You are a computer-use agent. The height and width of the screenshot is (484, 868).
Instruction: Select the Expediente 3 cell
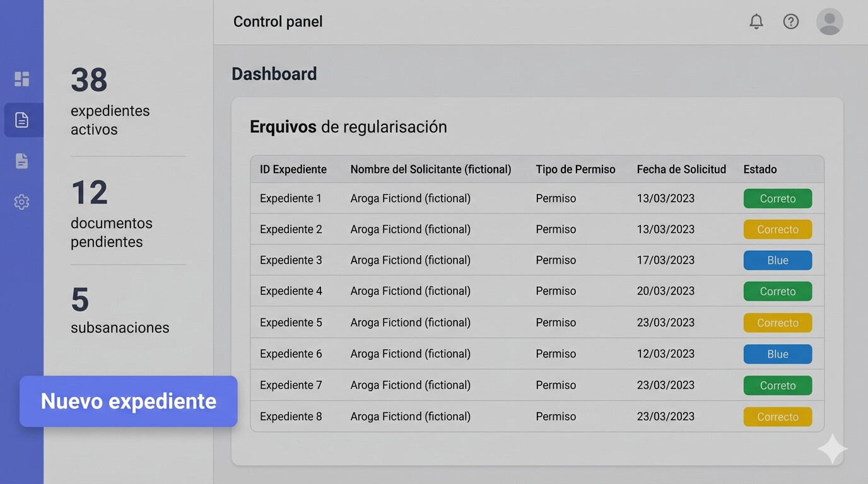click(291, 260)
